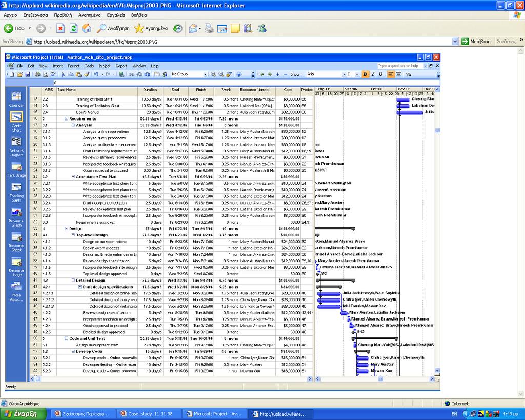Expand the address bar history dropdown
Screen dimensions: 525x420
point(455,42)
